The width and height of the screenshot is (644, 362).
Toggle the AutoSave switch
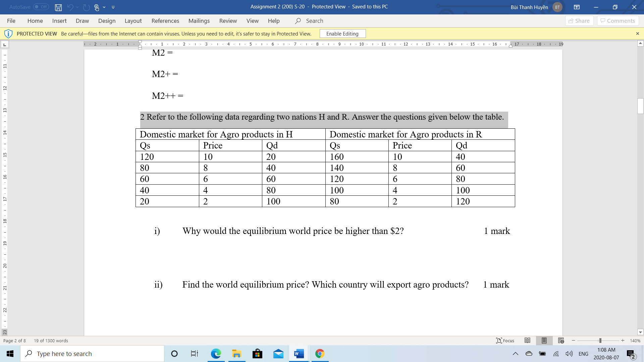pos(41,7)
